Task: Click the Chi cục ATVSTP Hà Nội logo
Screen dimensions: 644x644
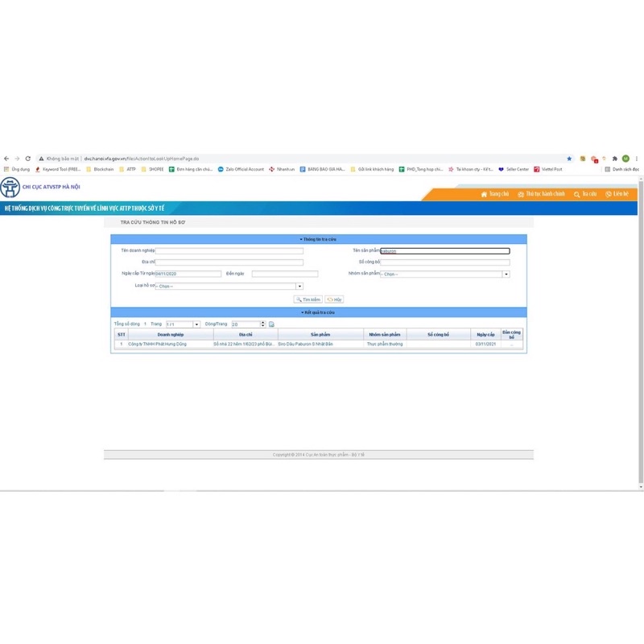Action: [10, 188]
